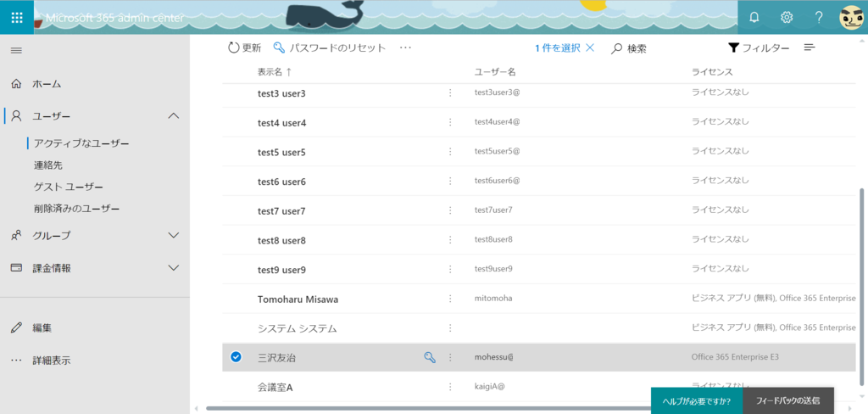Click username mitomoha cell

(x=493, y=298)
